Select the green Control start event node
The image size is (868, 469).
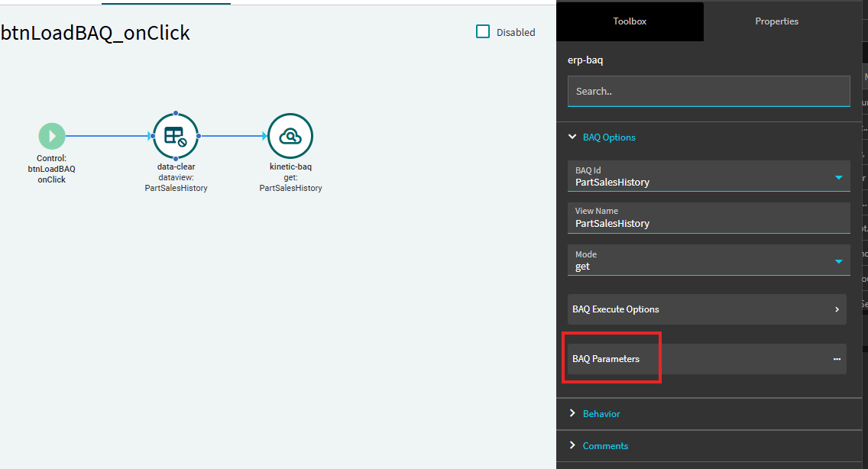(52, 136)
